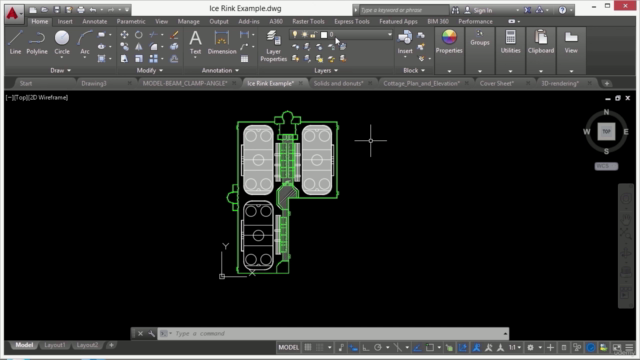Select the Line tool

[15, 42]
